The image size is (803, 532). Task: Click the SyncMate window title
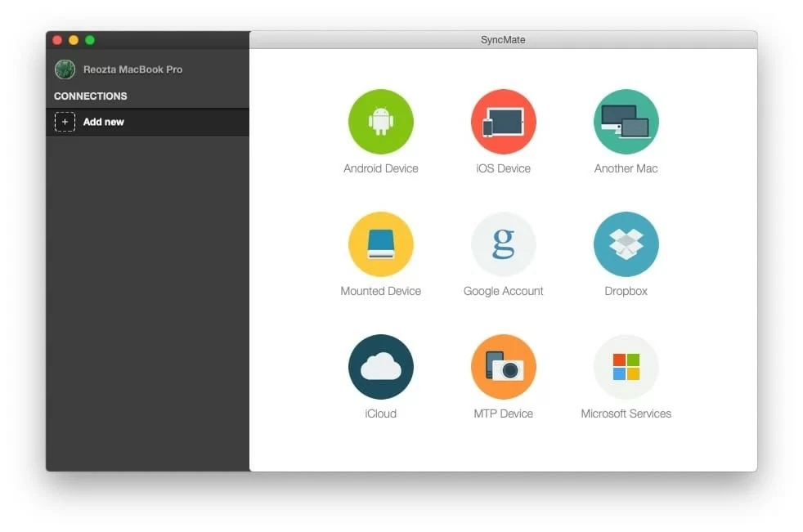click(503, 40)
